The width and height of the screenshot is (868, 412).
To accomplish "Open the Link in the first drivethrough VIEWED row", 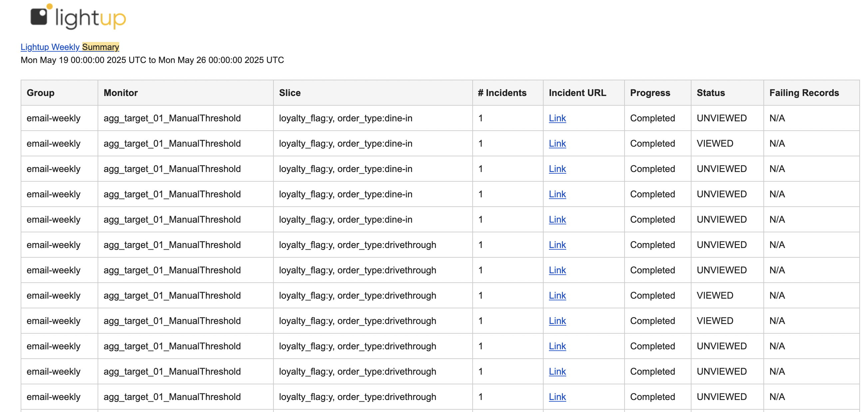I will pyautogui.click(x=557, y=295).
